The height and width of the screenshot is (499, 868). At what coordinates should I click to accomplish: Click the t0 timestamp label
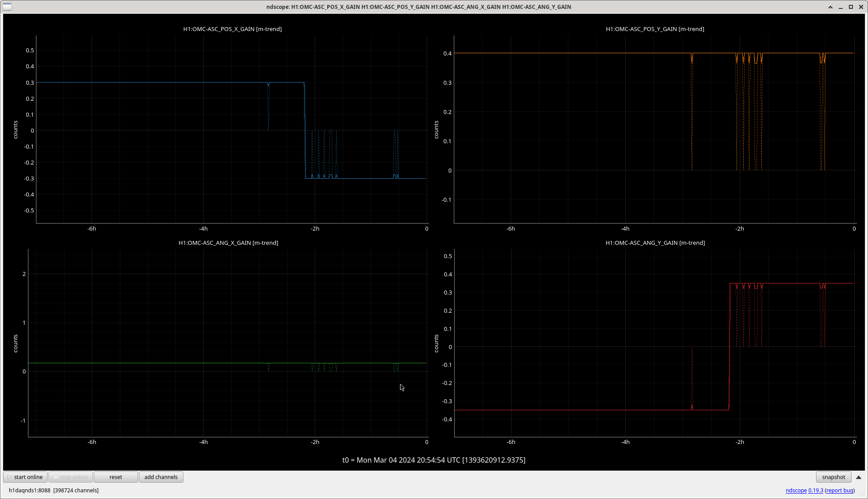point(434,460)
